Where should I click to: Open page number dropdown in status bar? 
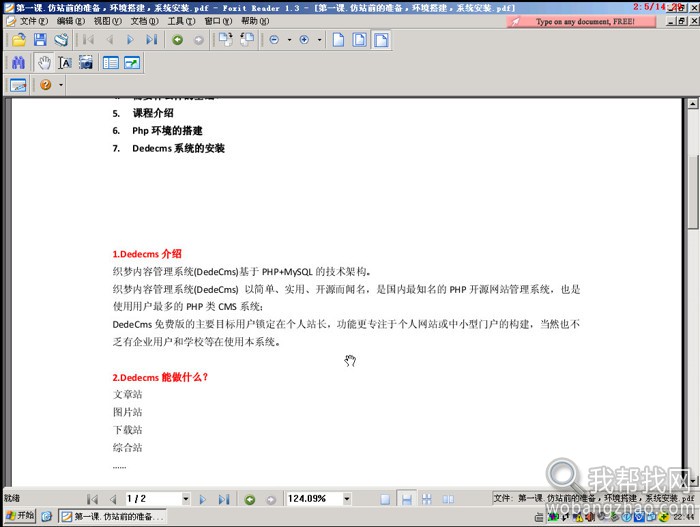(x=186, y=499)
